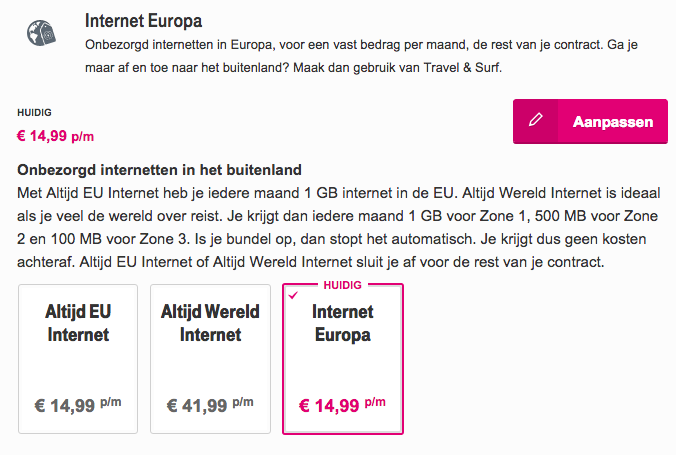Click the pink € 14,99 price inside Internet Europa card
The image size is (676, 455).
[x=342, y=405]
